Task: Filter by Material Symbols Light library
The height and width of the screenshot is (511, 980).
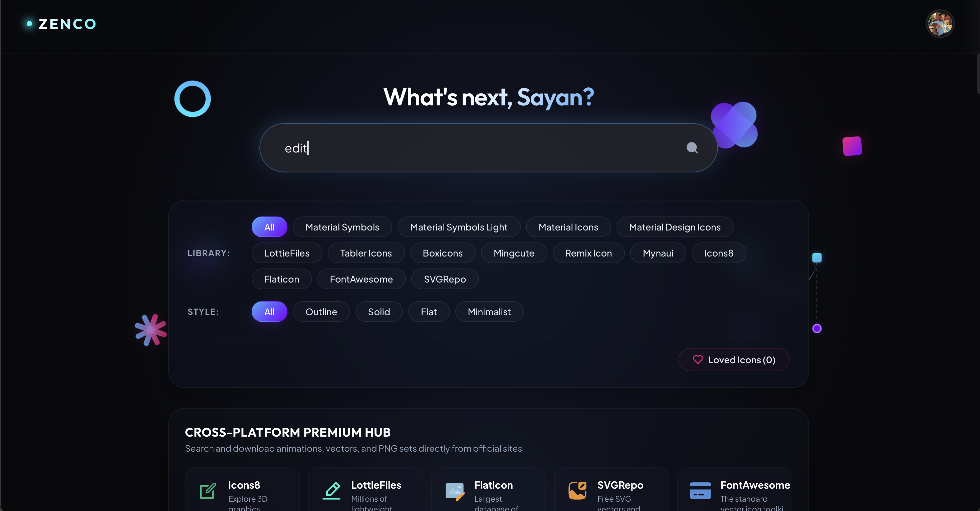Action: tap(458, 227)
